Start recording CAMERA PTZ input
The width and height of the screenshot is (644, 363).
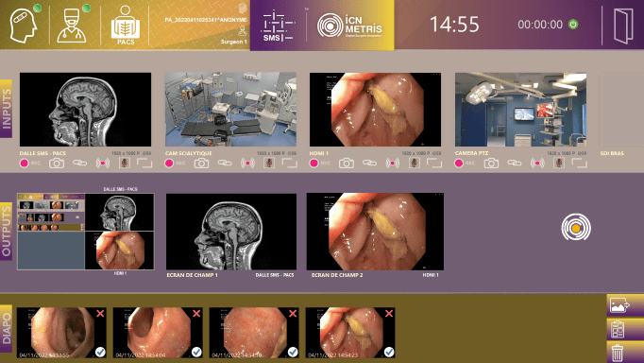459,164
